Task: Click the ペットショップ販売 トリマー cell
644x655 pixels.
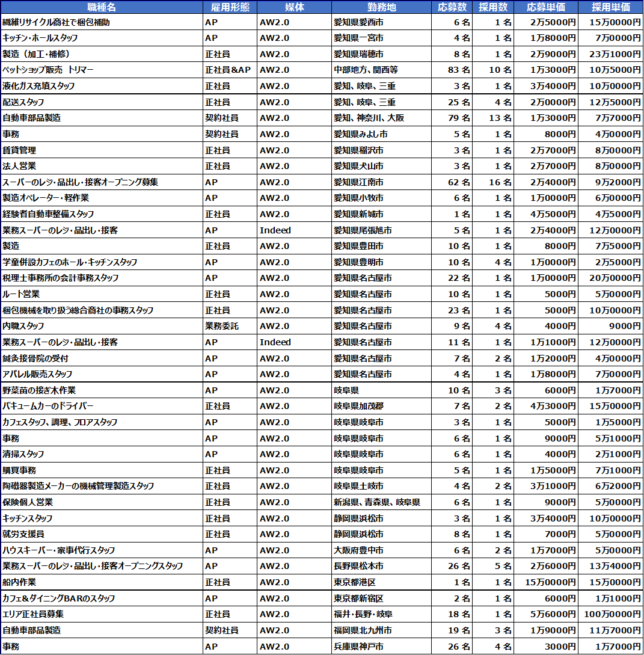Action: point(48,70)
